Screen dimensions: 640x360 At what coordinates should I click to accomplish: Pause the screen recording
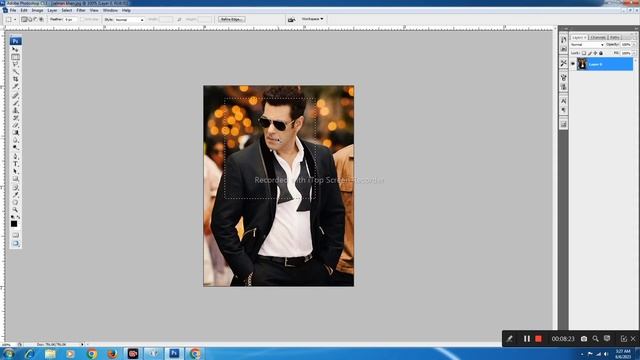coord(527,339)
